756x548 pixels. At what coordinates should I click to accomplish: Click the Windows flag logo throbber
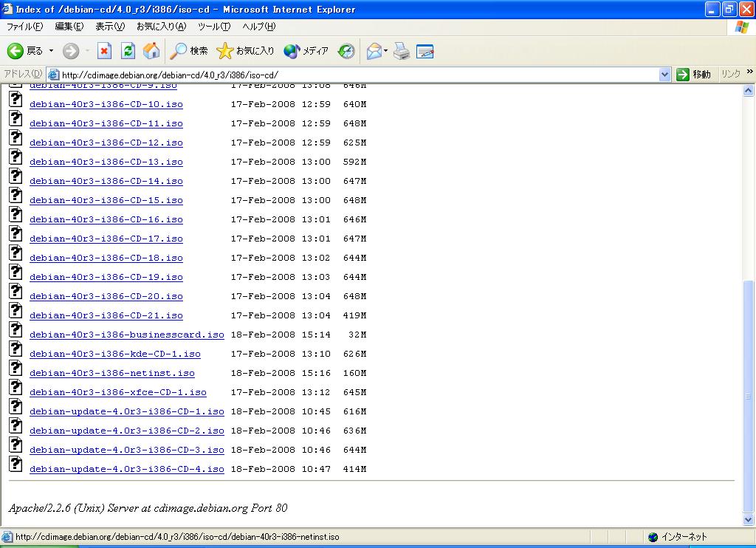pos(742,27)
